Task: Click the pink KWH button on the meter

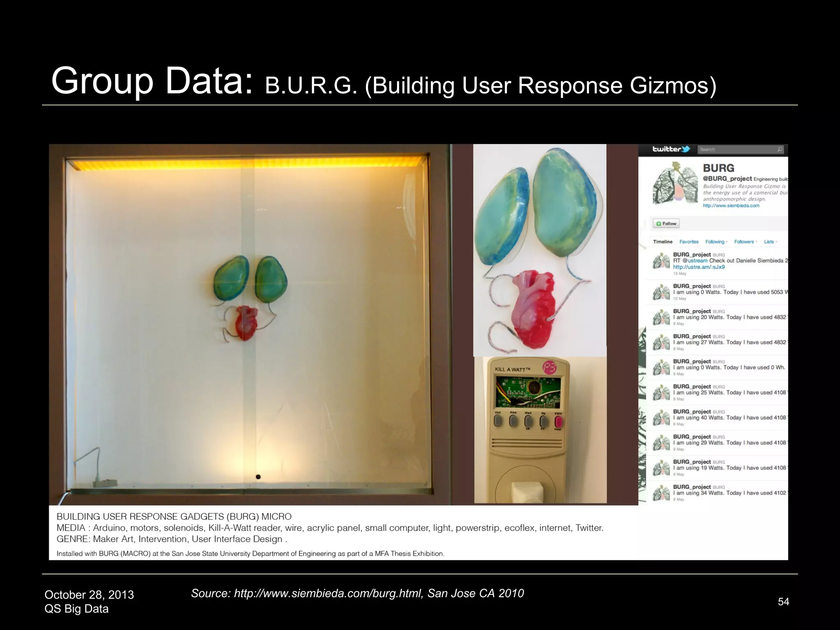Action: pyautogui.click(x=558, y=421)
